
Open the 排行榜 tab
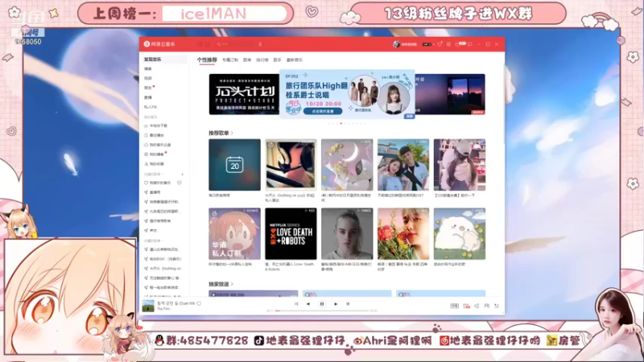pyautogui.click(x=262, y=60)
